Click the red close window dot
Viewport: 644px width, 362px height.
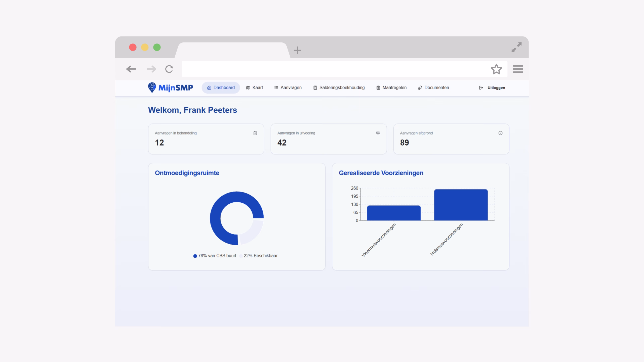click(x=133, y=47)
